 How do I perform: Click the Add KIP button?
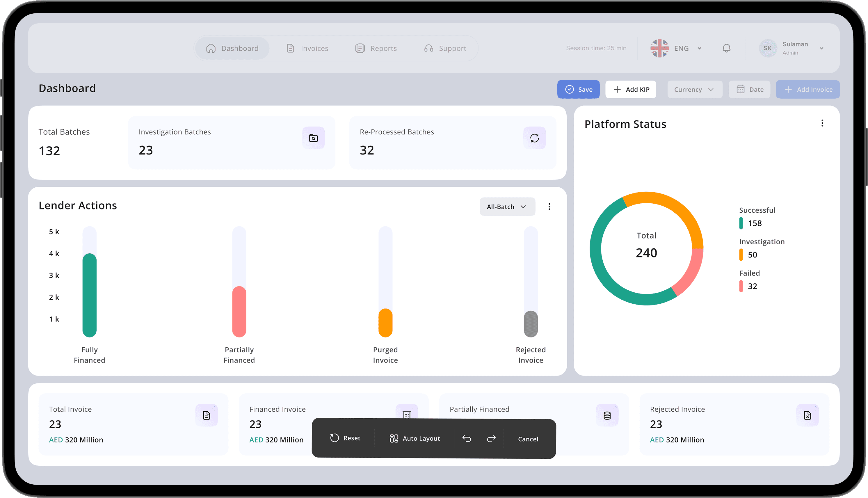pos(631,90)
